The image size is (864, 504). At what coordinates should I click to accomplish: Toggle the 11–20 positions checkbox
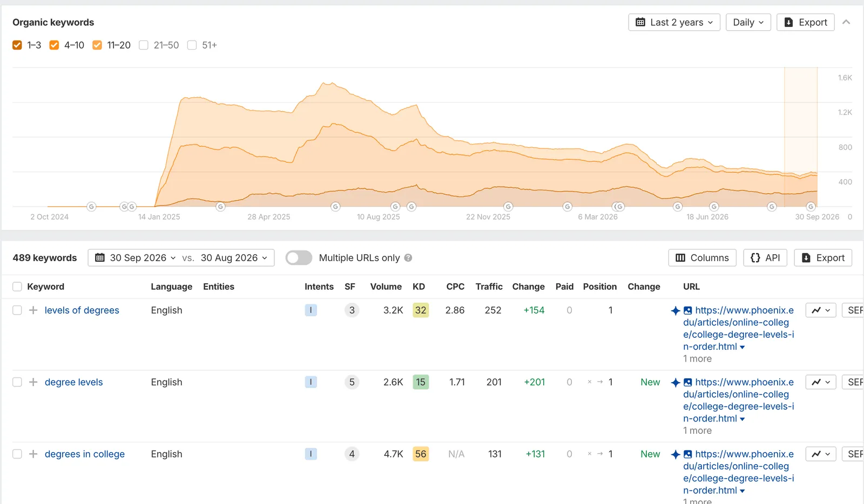click(x=97, y=45)
